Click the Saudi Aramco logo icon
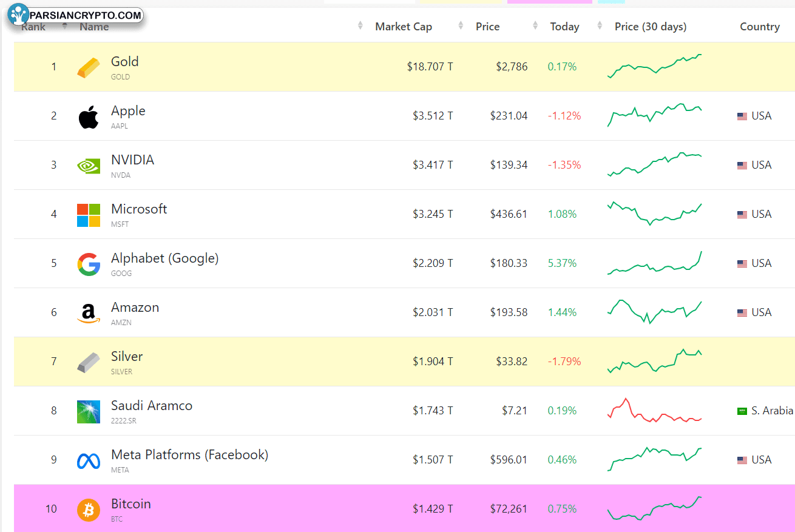Image resolution: width=795 pixels, height=532 pixels. [89, 412]
